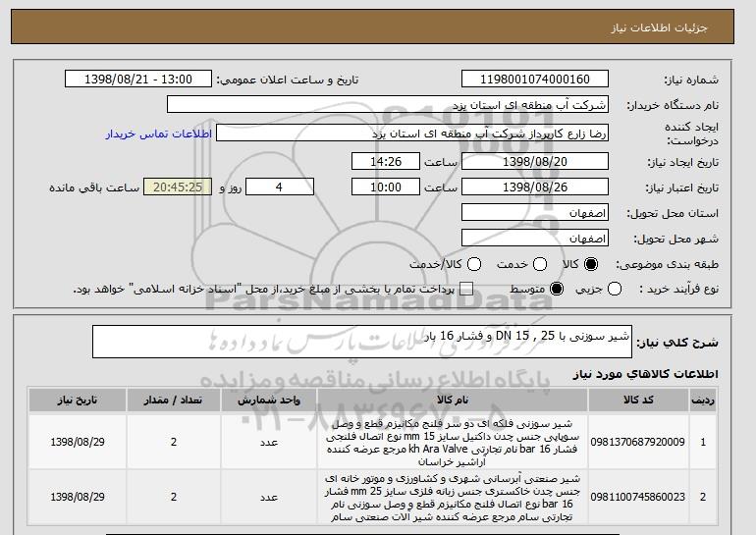756x535 pixels.
Task: Click the unit عدد in row 1
Action: click(269, 442)
